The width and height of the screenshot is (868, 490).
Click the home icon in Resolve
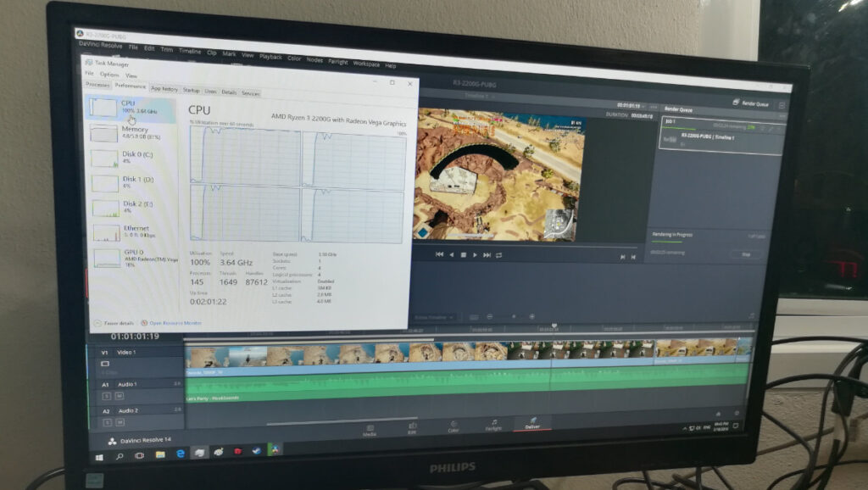(718, 413)
